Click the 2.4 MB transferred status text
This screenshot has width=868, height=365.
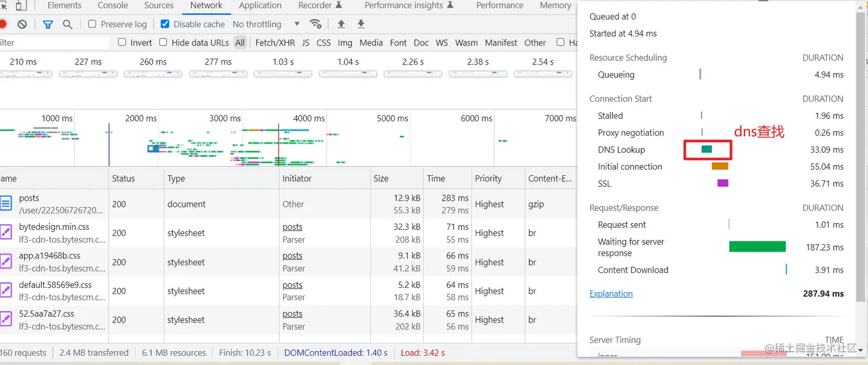[94, 352]
